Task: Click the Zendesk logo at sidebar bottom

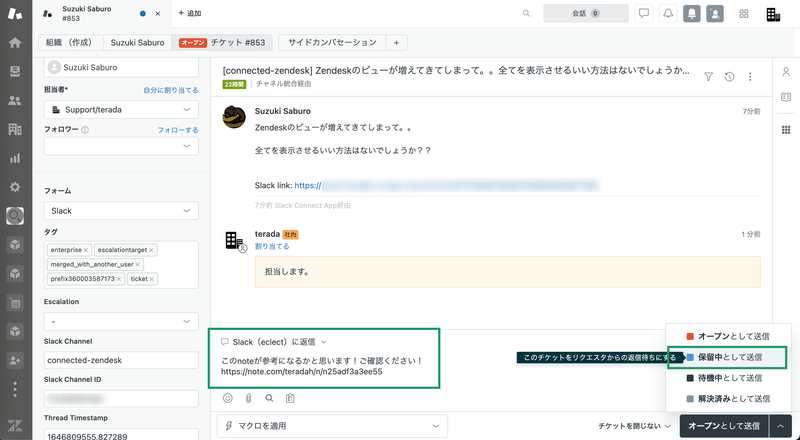Action: 15,426
